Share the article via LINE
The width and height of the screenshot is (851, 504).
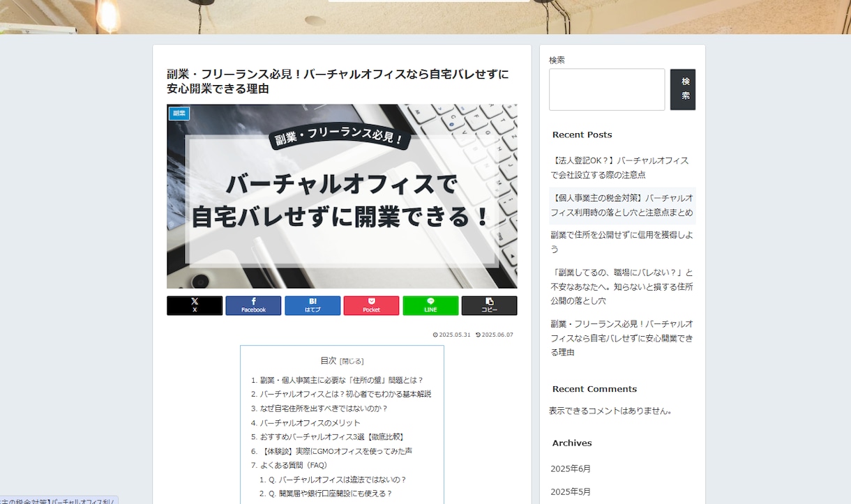[x=430, y=305]
